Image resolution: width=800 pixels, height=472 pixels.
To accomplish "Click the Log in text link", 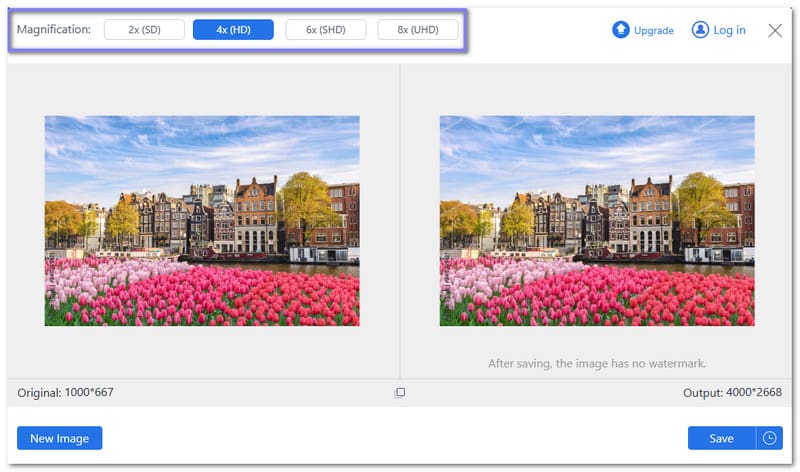I will pos(729,30).
